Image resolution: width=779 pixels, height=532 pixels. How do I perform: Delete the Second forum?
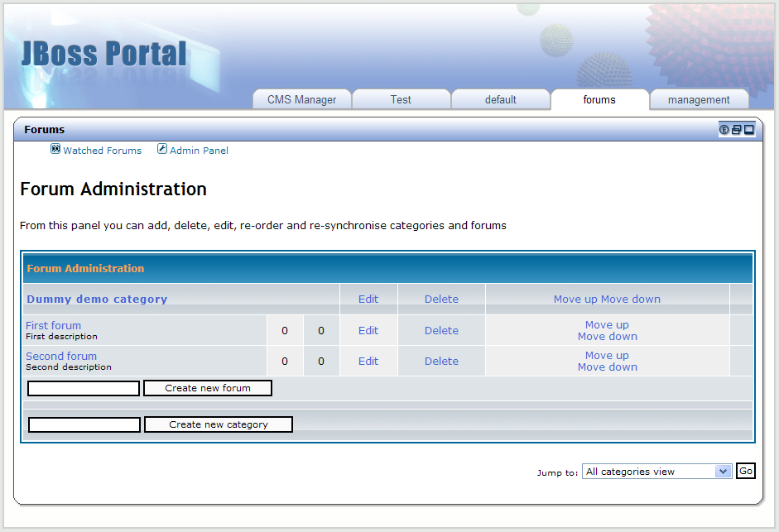(441, 361)
